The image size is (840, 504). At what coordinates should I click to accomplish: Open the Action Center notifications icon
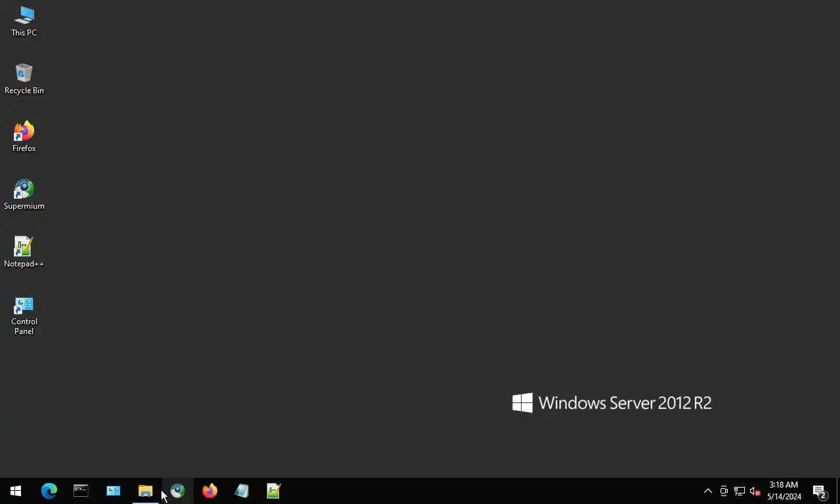pos(820,491)
